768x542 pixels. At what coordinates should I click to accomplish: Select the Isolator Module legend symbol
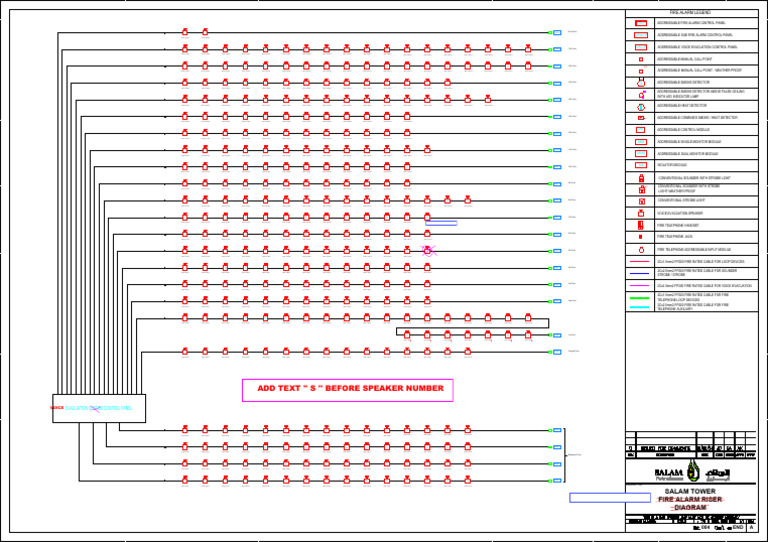[641, 165]
